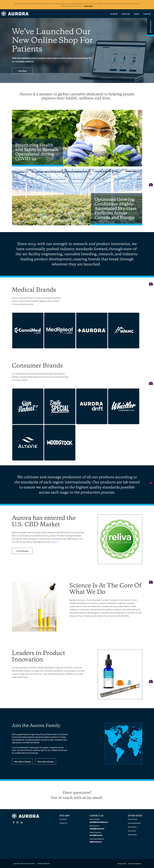154x868 pixels.
Task: Open the Investor Info menu item
Action: click(x=126, y=14)
